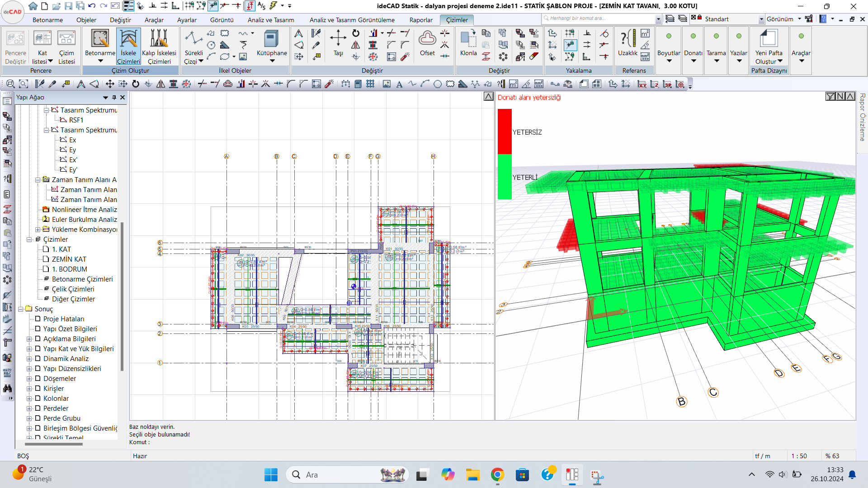Open the Görünüm menu button

pyautogui.click(x=783, y=19)
